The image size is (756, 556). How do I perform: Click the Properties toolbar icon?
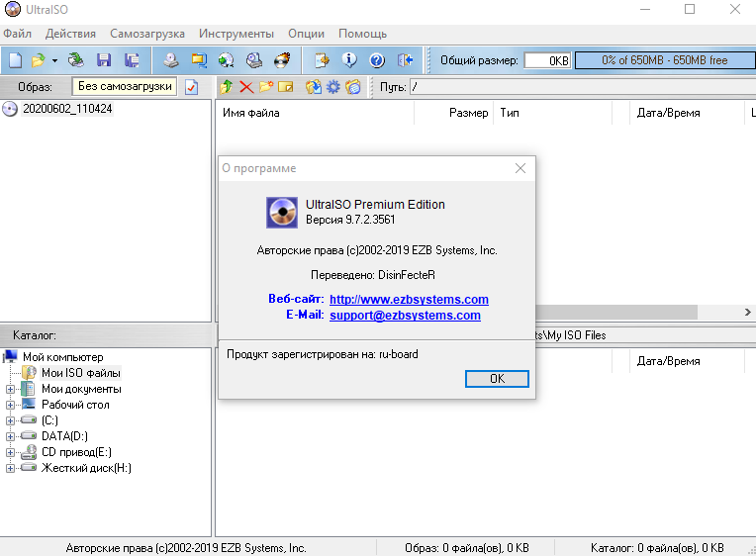coord(322,60)
